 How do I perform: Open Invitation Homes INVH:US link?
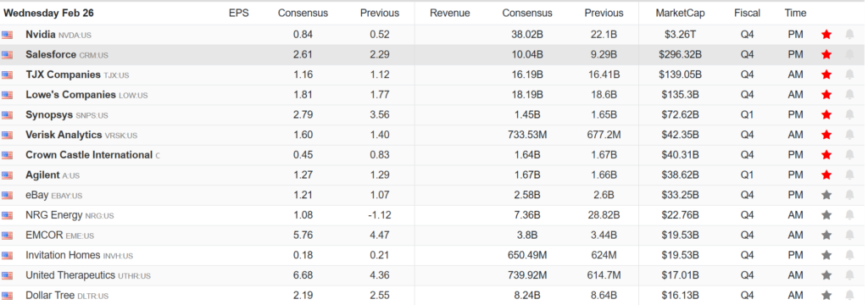79,255
